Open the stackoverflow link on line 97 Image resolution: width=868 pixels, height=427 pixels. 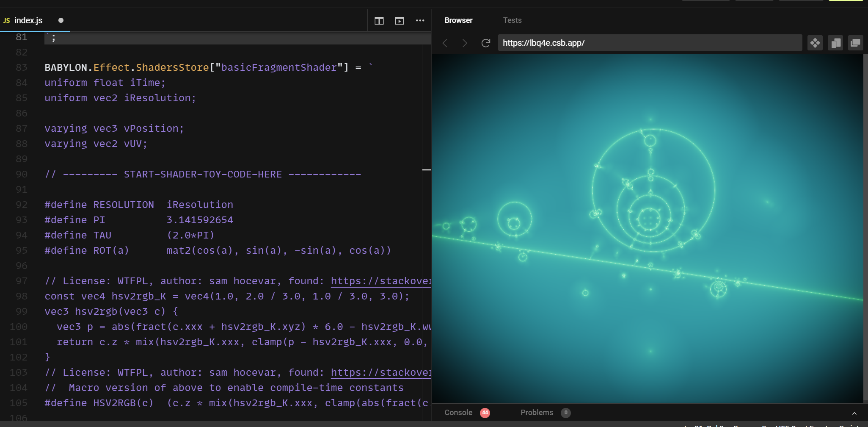(380, 281)
